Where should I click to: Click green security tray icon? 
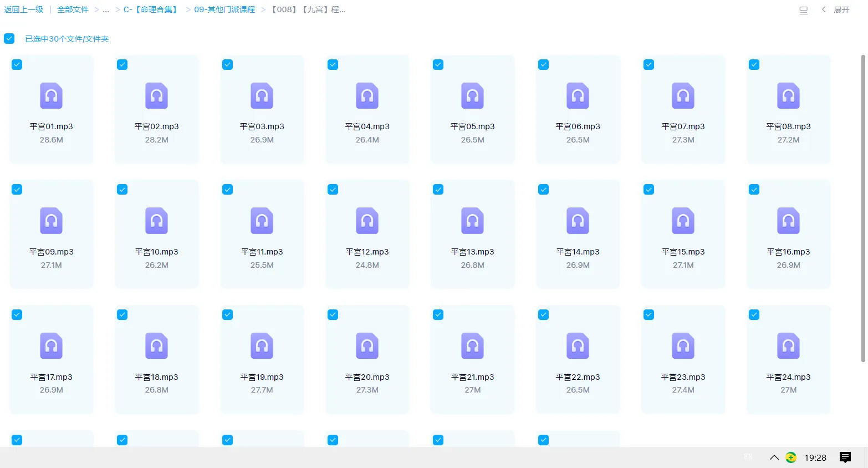[x=791, y=457]
